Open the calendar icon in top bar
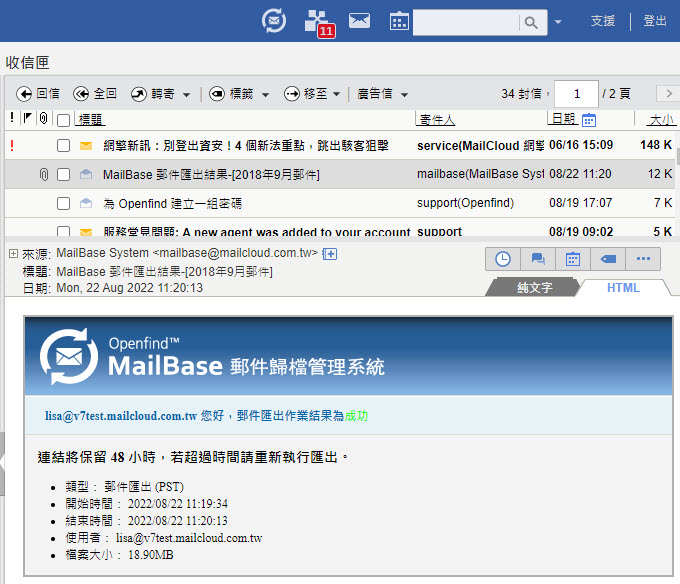680x584 pixels. pyautogui.click(x=399, y=21)
